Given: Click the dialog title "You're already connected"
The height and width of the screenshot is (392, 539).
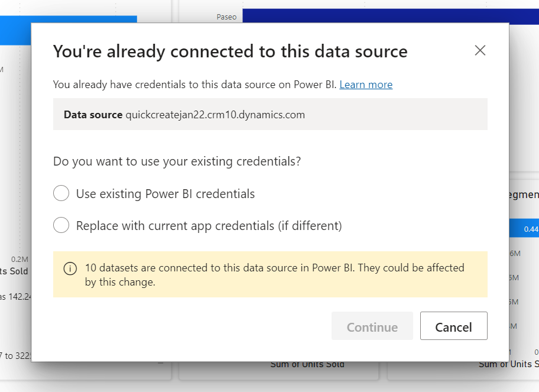Looking at the screenshot, I should pyautogui.click(x=230, y=51).
